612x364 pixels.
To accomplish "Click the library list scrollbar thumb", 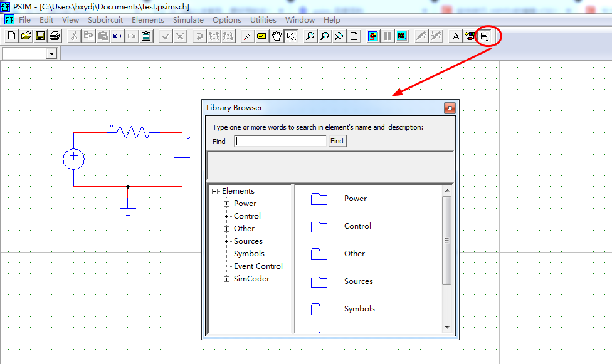I will 447,241.
